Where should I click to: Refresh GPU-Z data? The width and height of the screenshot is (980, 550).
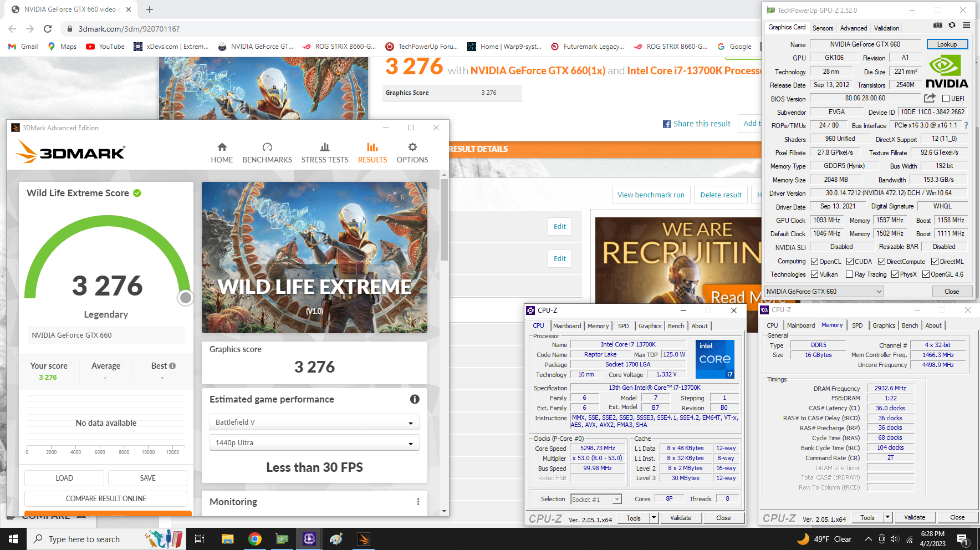(952, 26)
